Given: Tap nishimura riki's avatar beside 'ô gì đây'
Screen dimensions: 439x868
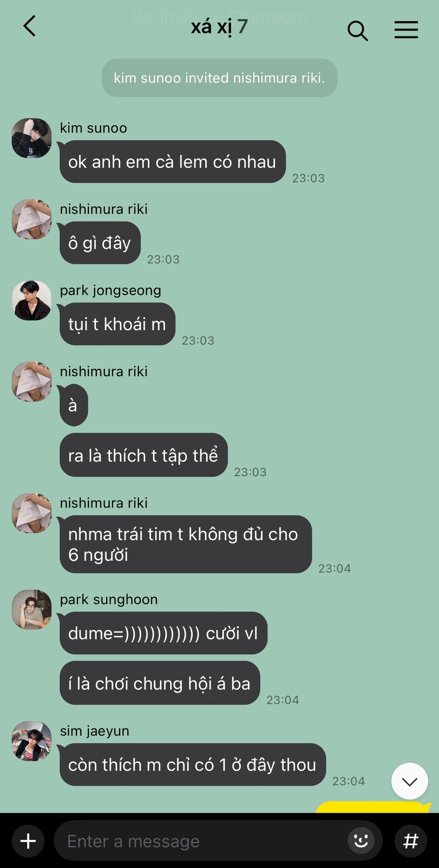Looking at the screenshot, I should pyautogui.click(x=32, y=219).
